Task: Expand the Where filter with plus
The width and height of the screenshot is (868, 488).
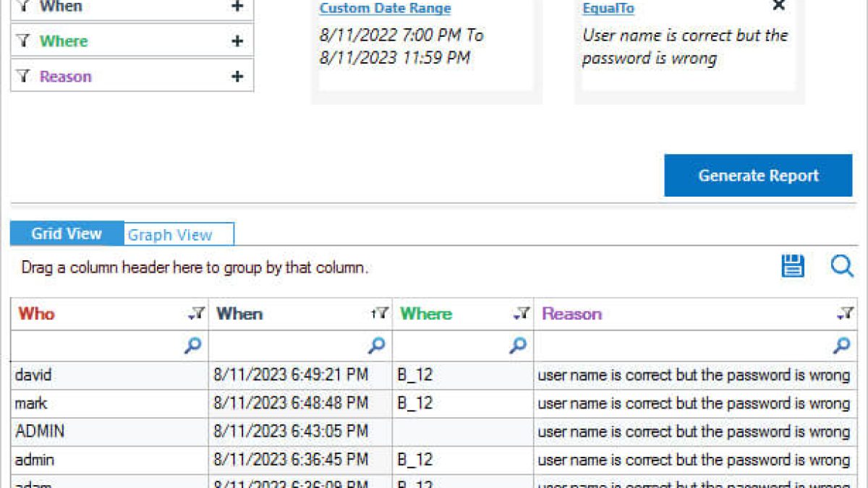Action: [x=237, y=41]
